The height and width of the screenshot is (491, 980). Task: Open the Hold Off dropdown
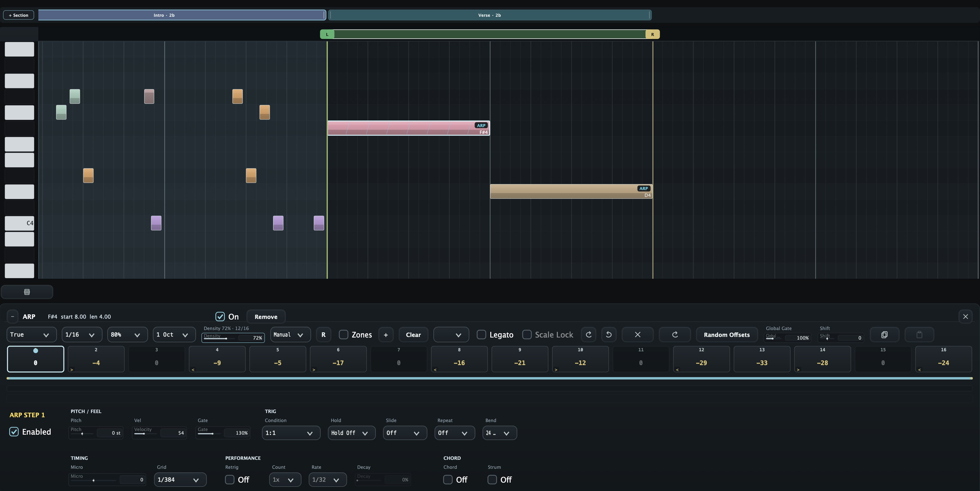[x=352, y=433]
